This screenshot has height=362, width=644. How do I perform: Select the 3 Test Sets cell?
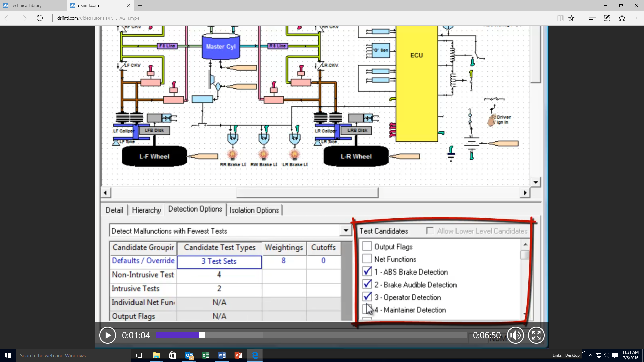click(x=219, y=261)
